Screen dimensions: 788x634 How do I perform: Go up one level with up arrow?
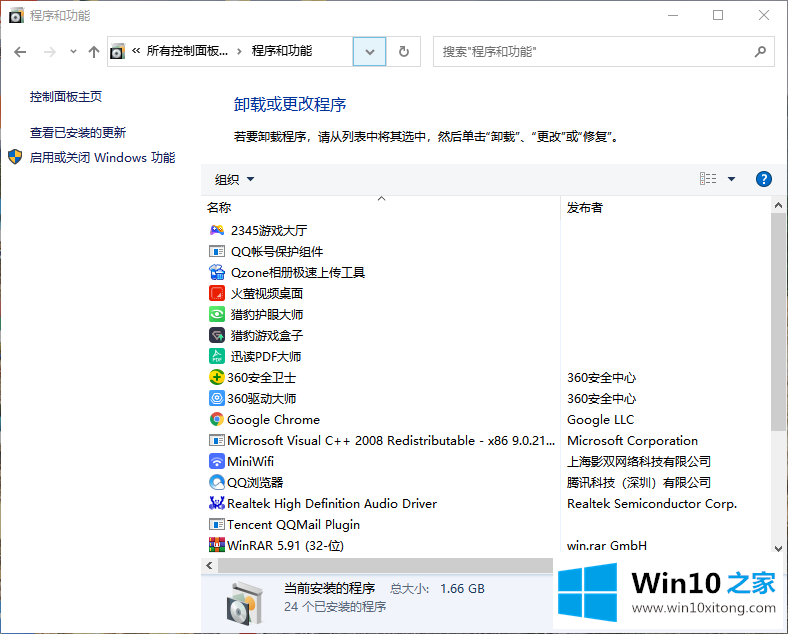93,52
